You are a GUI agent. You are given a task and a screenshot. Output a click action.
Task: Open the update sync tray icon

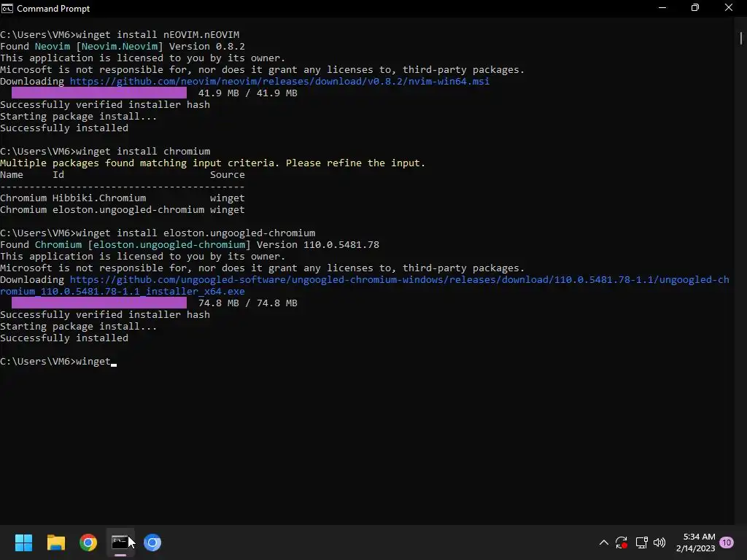(x=622, y=542)
